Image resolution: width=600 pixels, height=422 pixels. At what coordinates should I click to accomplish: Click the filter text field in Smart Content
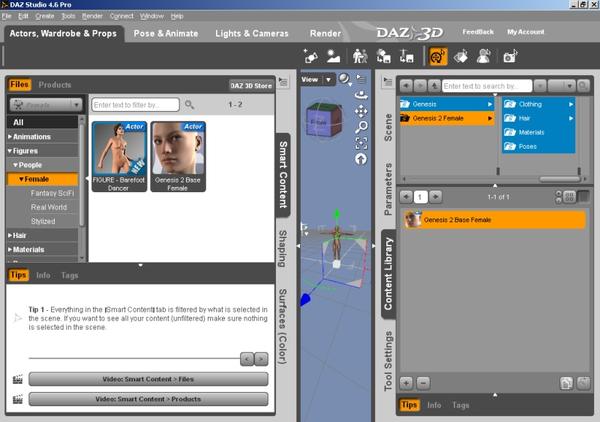[x=135, y=104]
